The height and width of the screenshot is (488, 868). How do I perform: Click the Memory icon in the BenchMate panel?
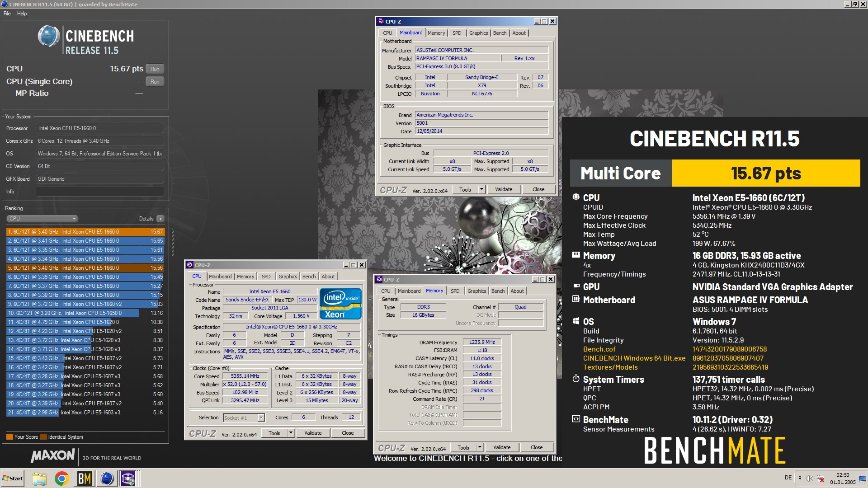tap(576, 255)
